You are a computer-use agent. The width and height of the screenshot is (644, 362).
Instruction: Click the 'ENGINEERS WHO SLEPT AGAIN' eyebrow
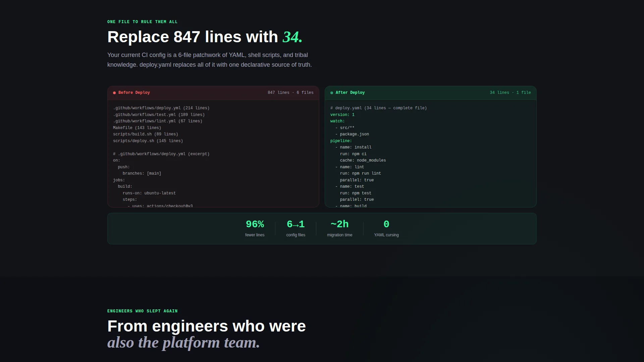pyautogui.click(x=143, y=311)
